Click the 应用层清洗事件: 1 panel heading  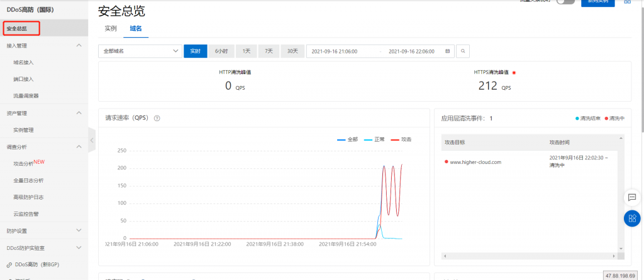click(467, 118)
